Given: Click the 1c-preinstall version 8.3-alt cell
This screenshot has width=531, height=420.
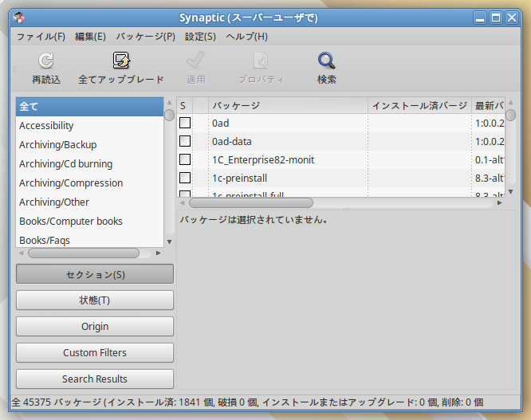Looking at the screenshot, I should click(x=488, y=178).
